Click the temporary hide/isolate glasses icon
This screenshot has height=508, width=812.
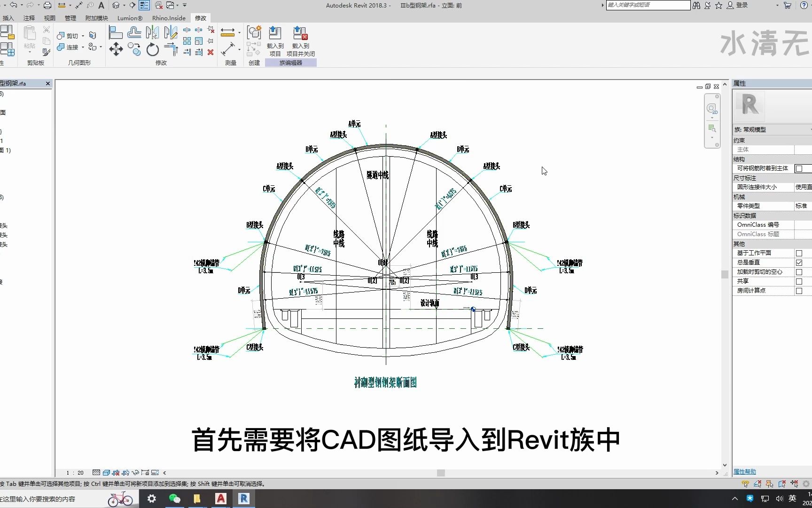coord(135,473)
